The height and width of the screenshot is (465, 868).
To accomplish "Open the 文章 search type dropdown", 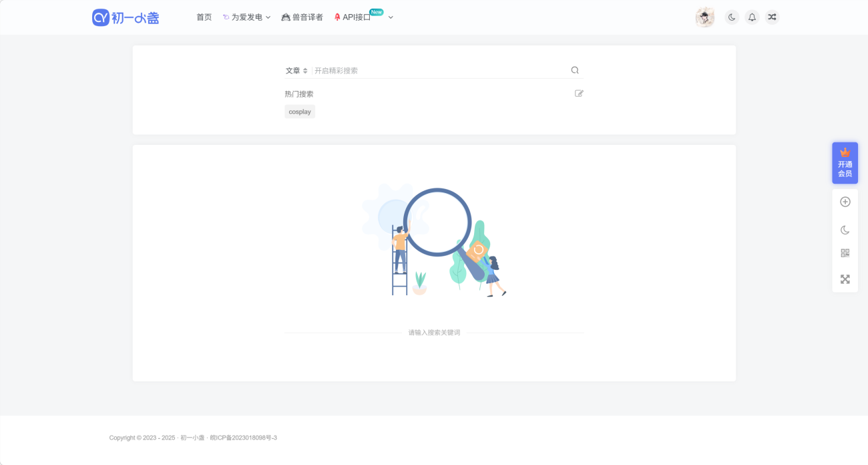I will click(296, 71).
